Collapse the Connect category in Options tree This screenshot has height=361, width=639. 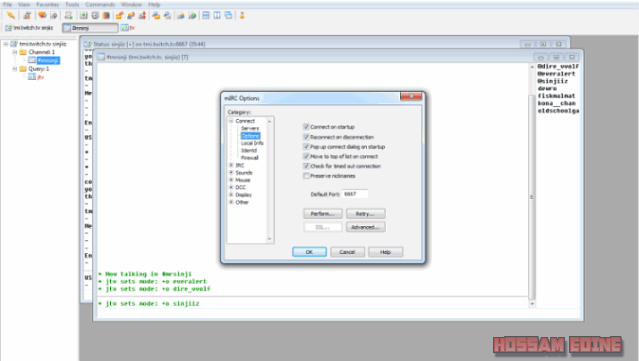click(x=231, y=121)
